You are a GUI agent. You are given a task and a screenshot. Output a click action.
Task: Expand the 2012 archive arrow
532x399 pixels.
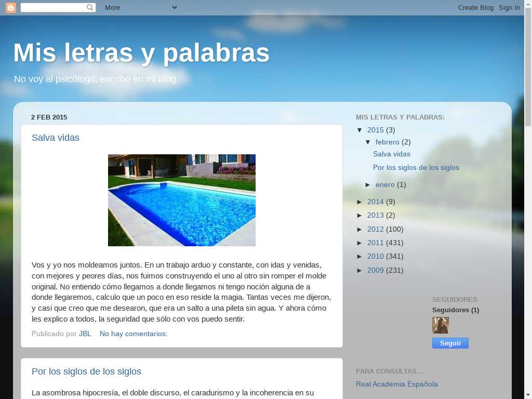360,229
